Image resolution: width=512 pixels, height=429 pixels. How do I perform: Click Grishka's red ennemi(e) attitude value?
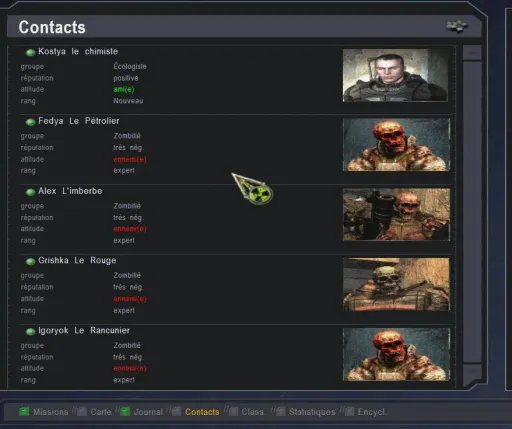130,299
